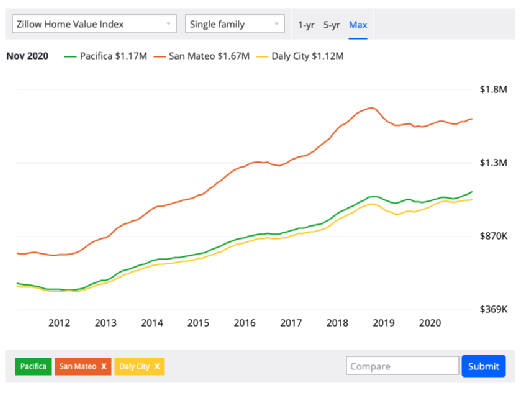Click the San Mateo line peak near 2019
529x393 pixels.
coord(372,108)
